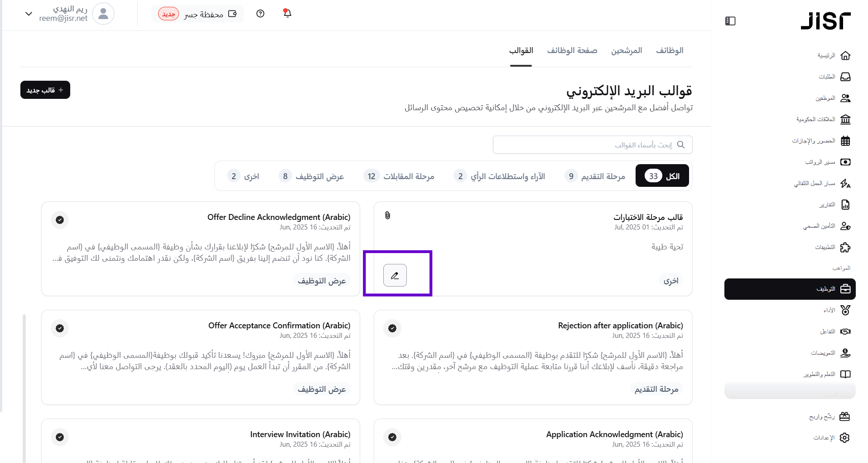Filter templates by عرض التوظيف

coord(311,176)
